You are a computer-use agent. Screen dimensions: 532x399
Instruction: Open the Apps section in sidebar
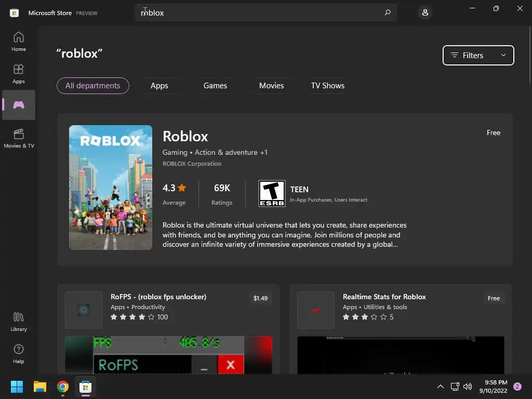(19, 74)
